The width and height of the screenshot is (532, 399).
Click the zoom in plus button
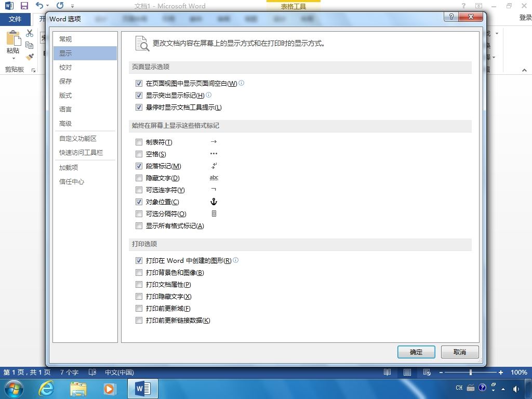(x=500, y=373)
